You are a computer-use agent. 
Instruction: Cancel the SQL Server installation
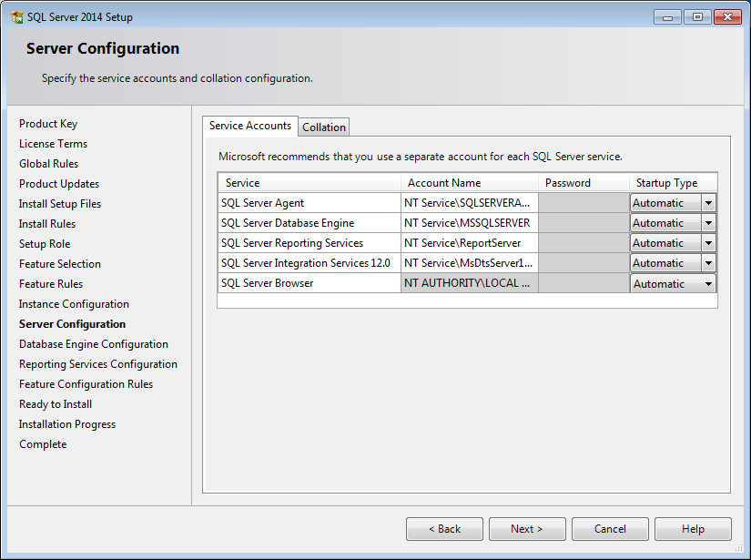(x=610, y=529)
